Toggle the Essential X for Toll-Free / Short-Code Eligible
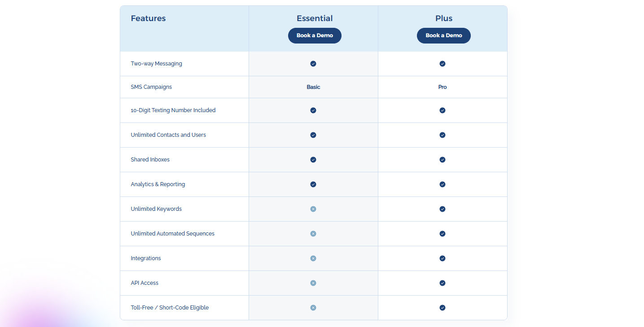Screen dimensions: 644x327 tap(313, 307)
